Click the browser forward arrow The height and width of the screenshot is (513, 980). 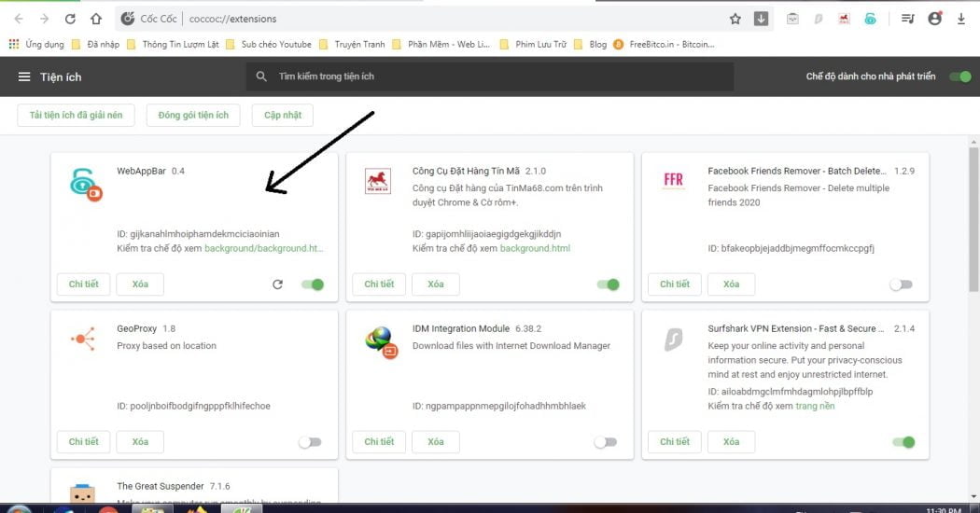click(x=45, y=19)
